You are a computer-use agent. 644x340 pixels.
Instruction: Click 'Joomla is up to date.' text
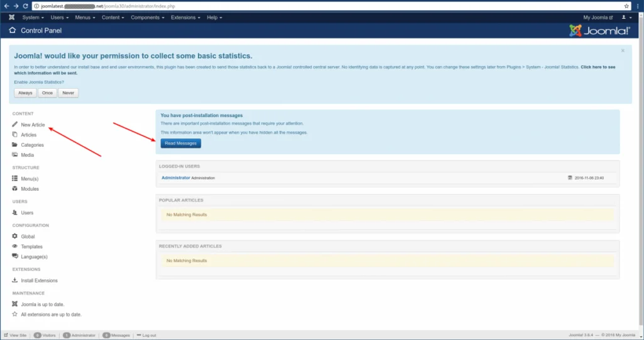click(x=43, y=304)
